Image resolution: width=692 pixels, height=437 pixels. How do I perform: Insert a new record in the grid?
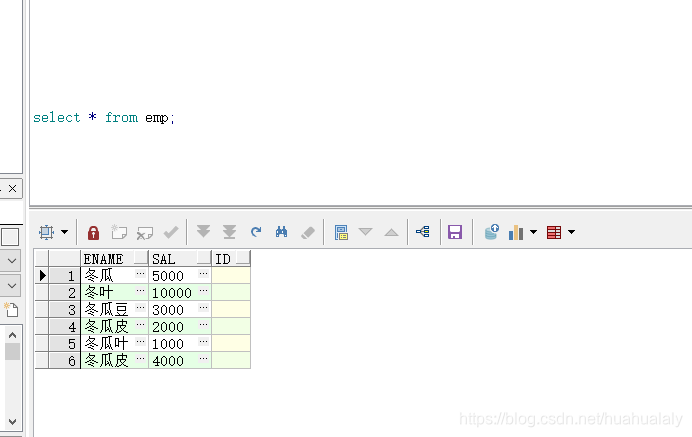[119, 232]
